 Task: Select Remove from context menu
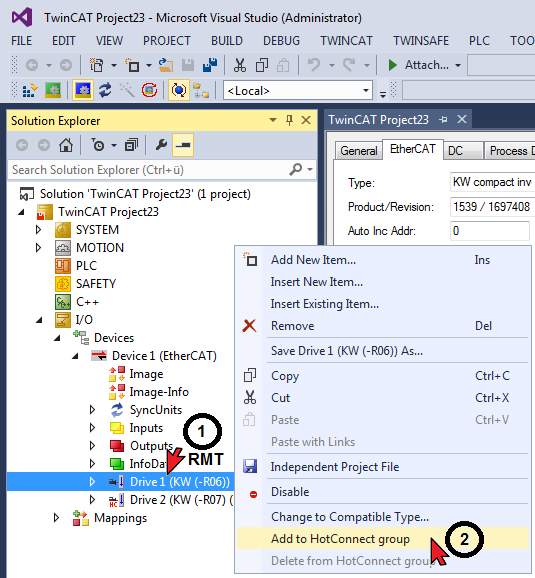[383, 326]
